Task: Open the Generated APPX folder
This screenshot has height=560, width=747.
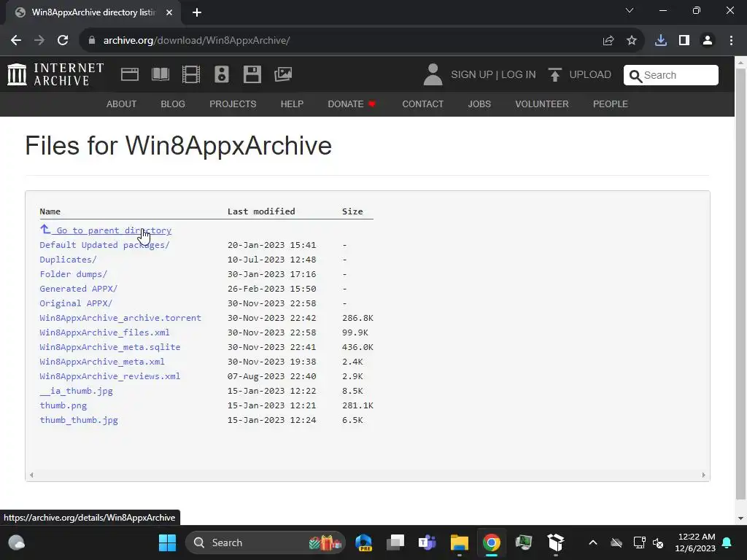Action: [x=78, y=289]
